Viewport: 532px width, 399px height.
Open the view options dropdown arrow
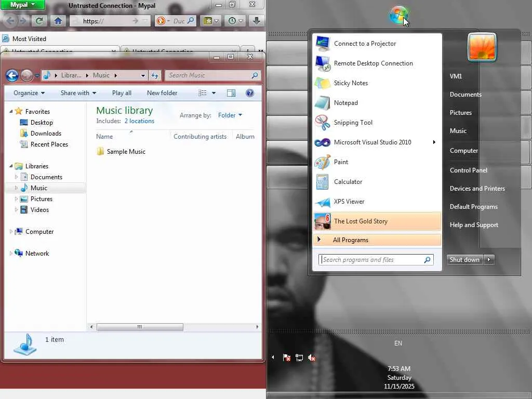(214, 93)
